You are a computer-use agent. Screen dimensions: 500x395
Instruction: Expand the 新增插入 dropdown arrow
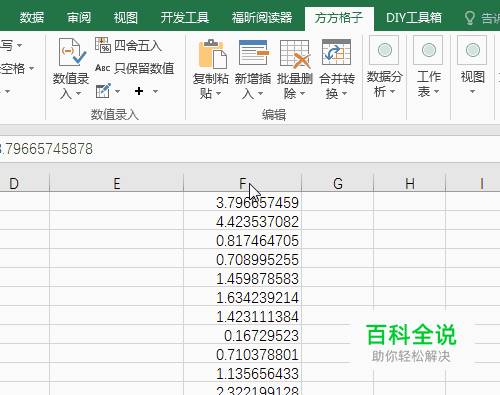coord(260,94)
